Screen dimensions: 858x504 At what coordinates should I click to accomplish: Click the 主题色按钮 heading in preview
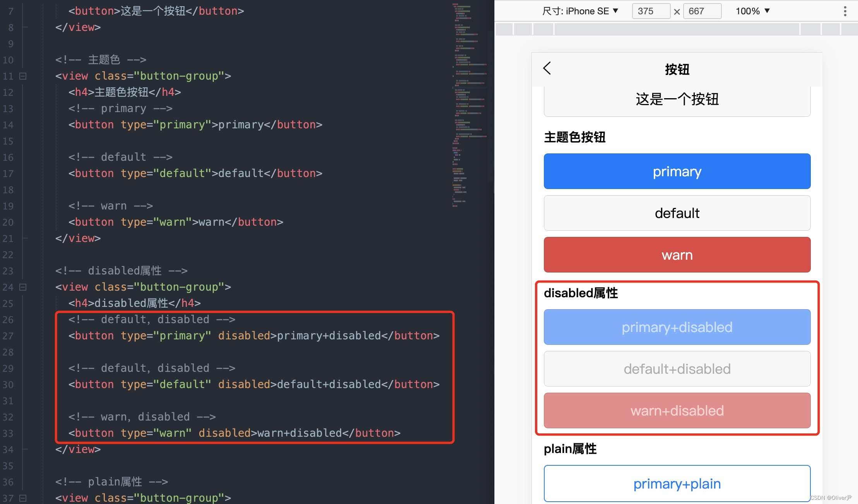[x=575, y=137]
